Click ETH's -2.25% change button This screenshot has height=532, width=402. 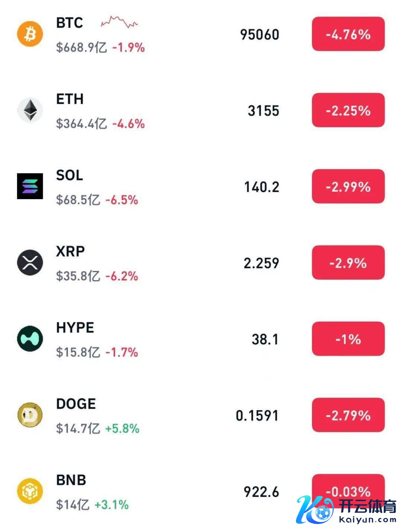tap(348, 111)
